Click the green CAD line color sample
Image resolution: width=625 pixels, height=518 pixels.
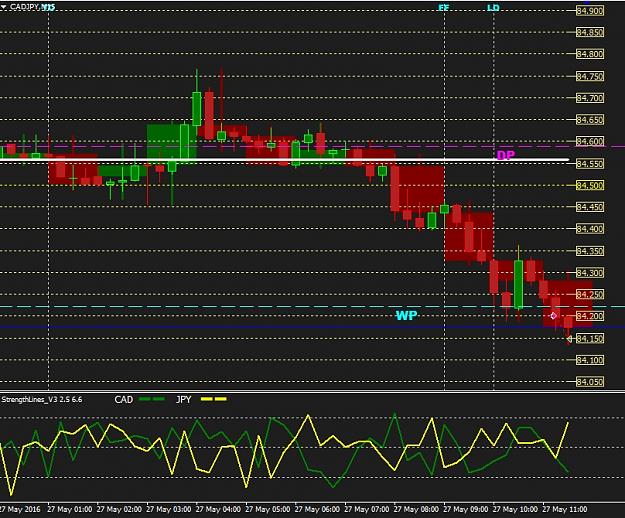point(152,399)
